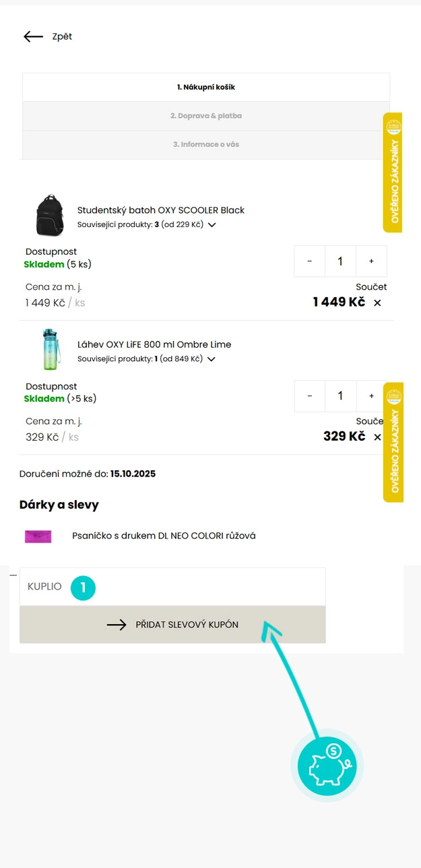This screenshot has width=421, height=868.
Task: Open the Studentský batoh OXY SCOOLER Black link
Action: click(x=160, y=210)
